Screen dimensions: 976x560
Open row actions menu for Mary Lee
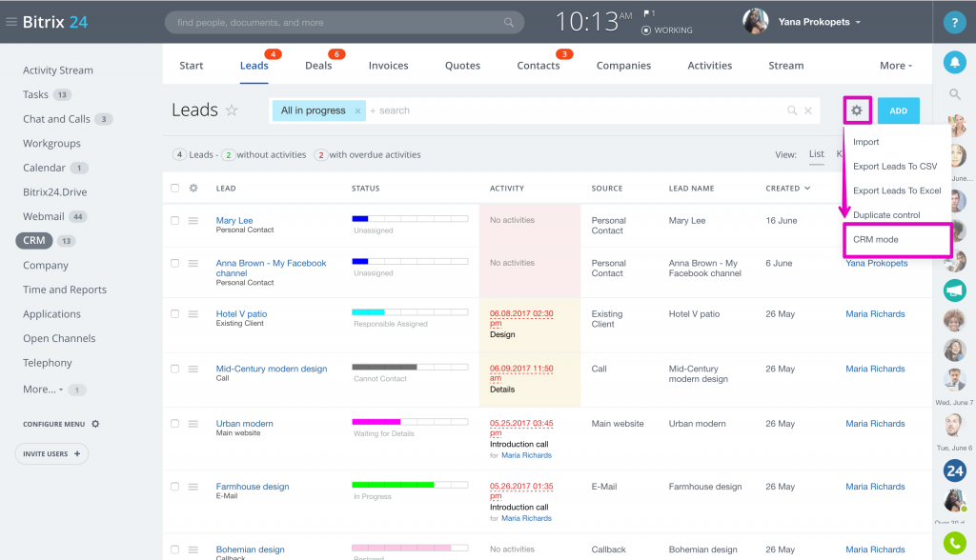coord(193,221)
